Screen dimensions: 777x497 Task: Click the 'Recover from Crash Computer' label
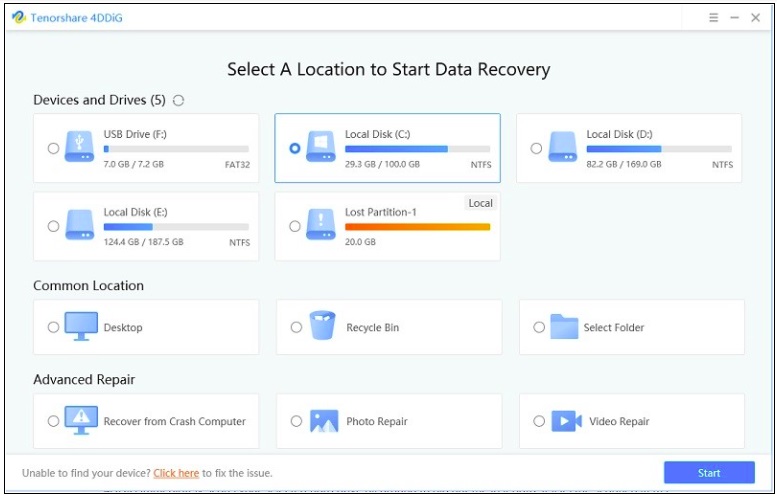point(174,422)
